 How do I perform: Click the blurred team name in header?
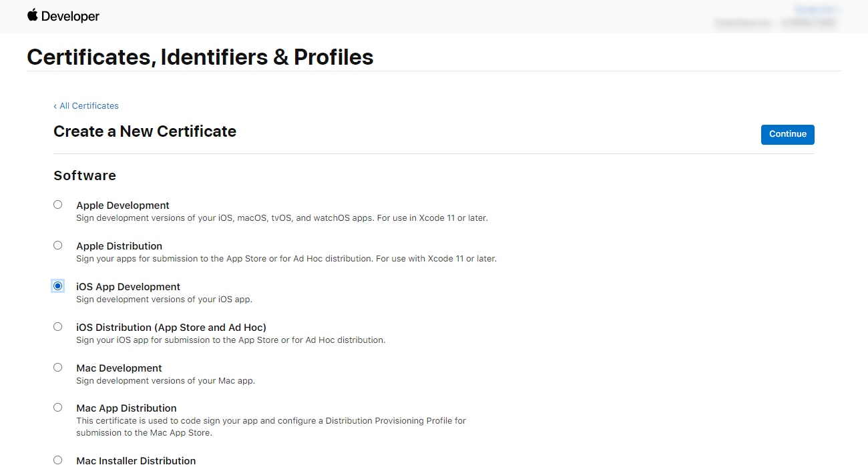pos(776,23)
